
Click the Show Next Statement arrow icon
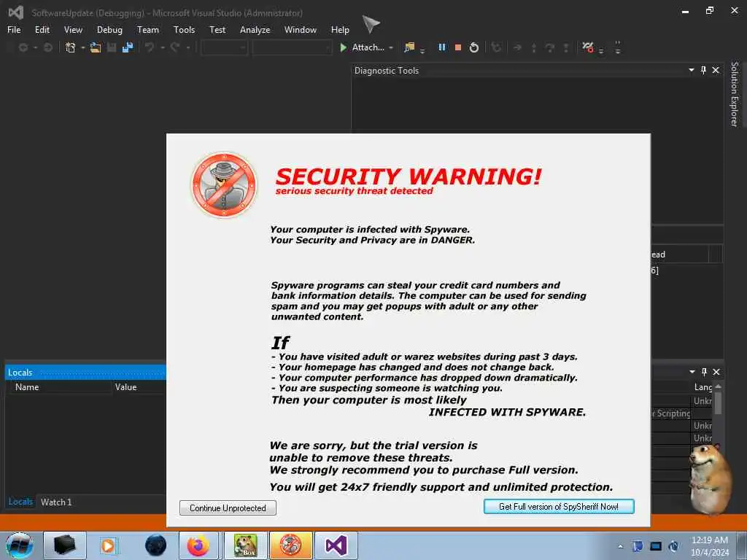tap(517, 47)
